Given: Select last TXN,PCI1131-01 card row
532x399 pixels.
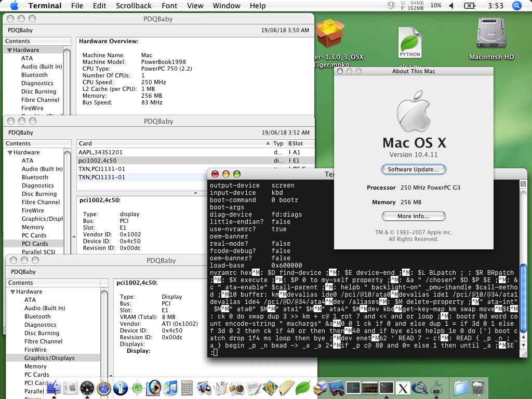Looking at the screenshot, I should coord(142,177).
